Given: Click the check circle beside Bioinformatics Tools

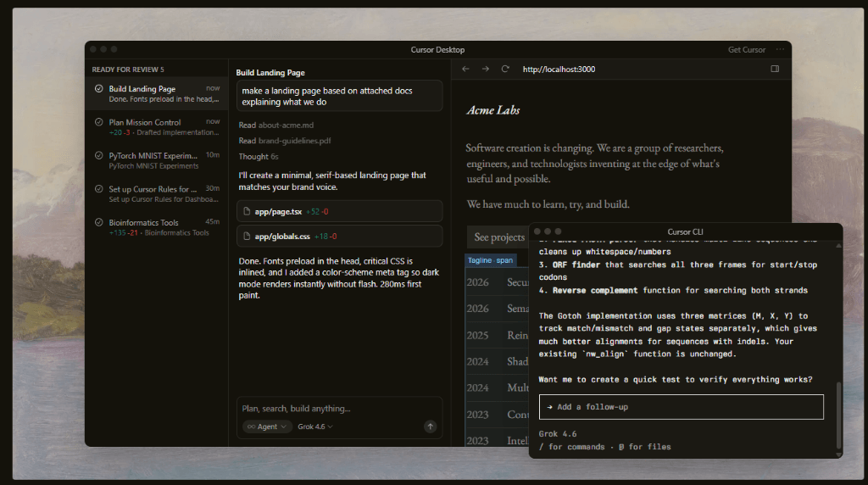Looking at the screenshot, I should click(98, 222).
